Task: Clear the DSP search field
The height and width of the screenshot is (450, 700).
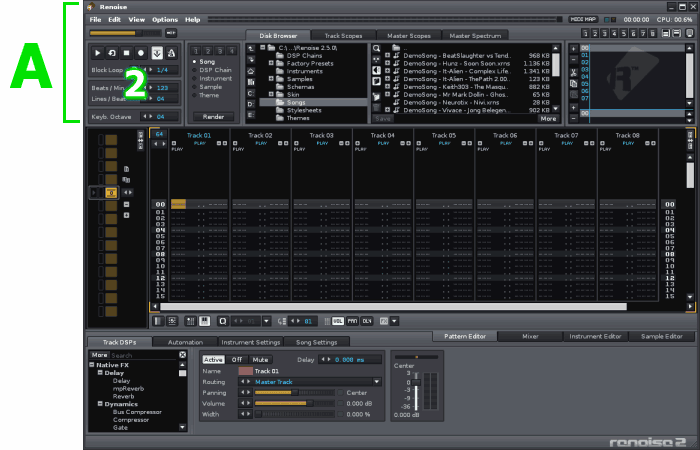Action: coord(183,355)
